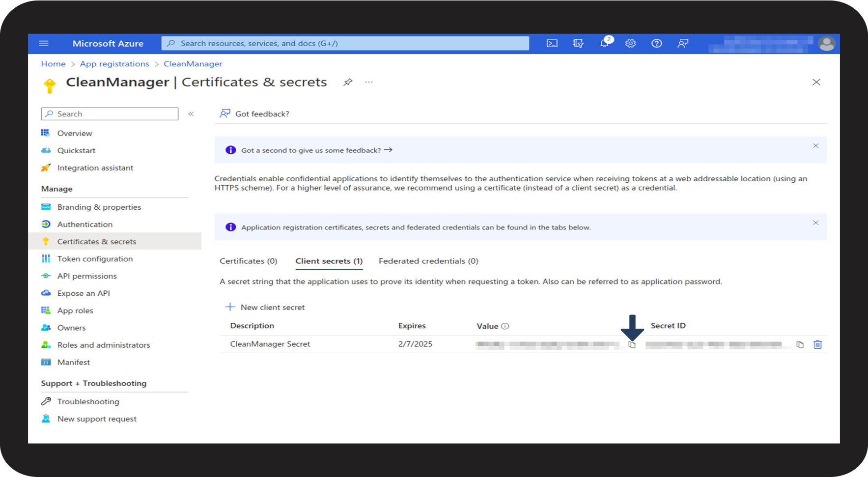Open API permissions in sidebar
Screen dimensions: 868x477
click(87, 276)
